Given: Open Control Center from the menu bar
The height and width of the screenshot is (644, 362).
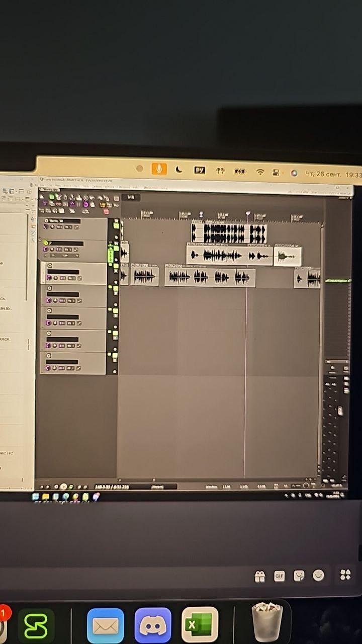Looking at the screenshot, I should coord(276,173).
